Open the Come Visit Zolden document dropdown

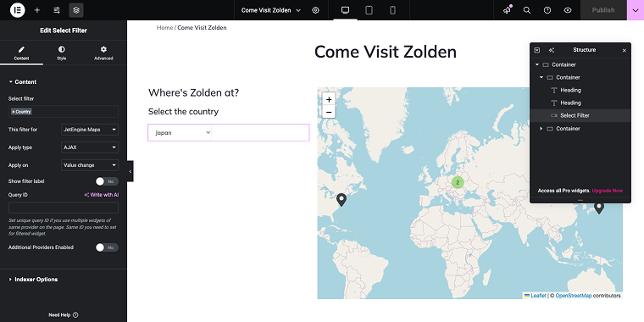click(x=270, y=10)
